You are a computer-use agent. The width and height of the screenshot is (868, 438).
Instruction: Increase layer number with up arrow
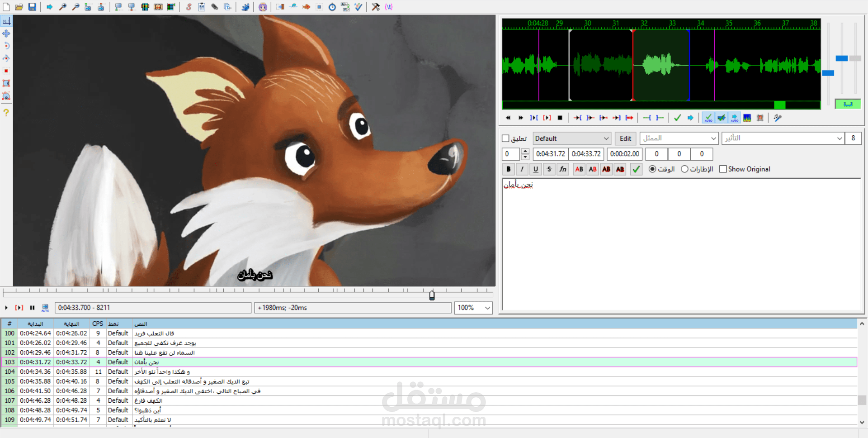tap(525, 151)
